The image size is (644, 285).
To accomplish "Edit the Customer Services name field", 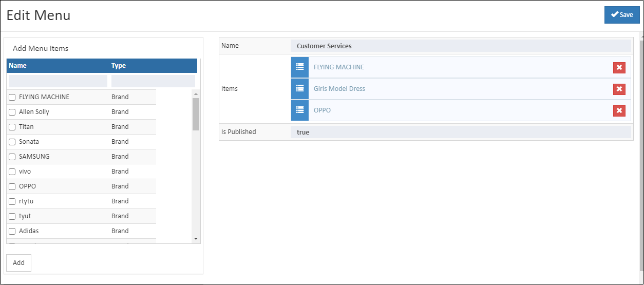I will (x=460, y=46).
